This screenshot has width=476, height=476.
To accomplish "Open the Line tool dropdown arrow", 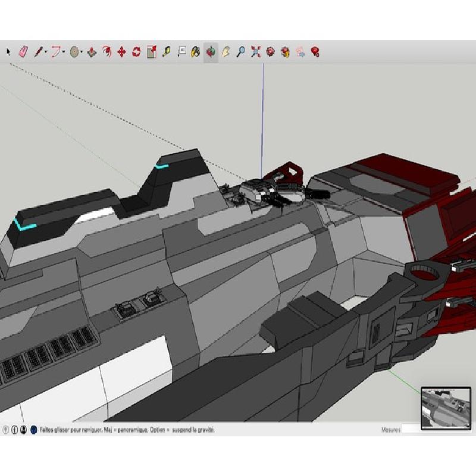I will tap(45, 52).
